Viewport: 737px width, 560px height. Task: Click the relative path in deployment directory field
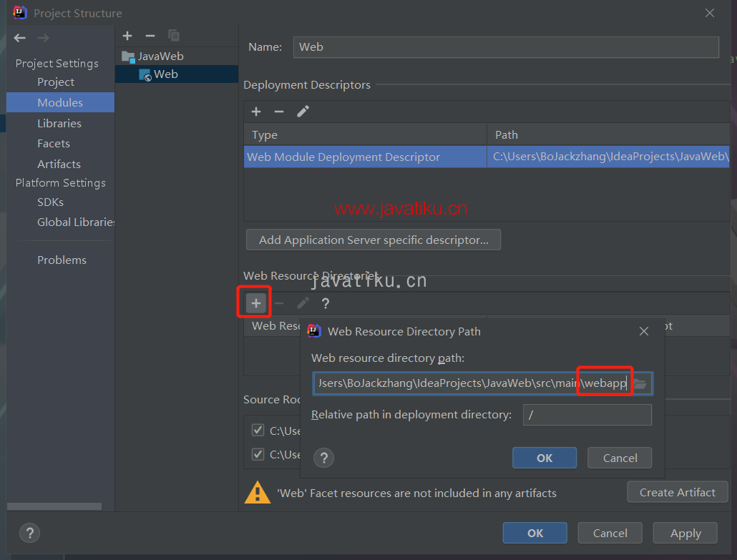pos(587,415)
